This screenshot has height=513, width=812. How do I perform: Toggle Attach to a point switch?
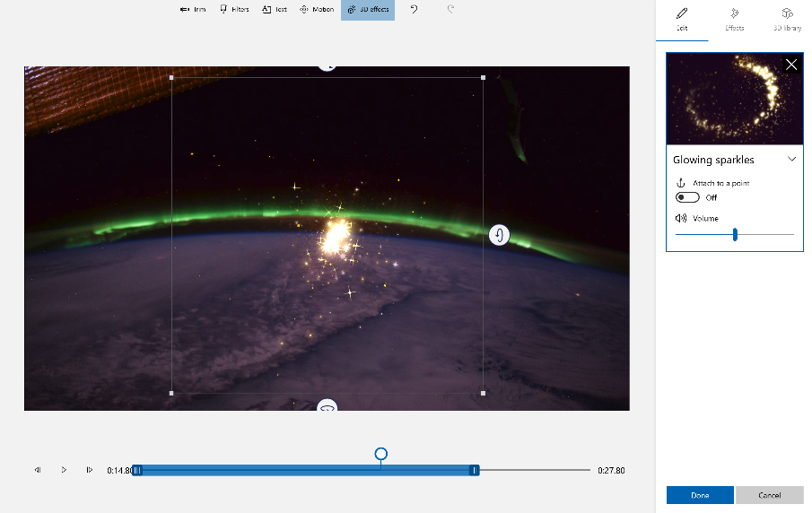pos(687,197)
